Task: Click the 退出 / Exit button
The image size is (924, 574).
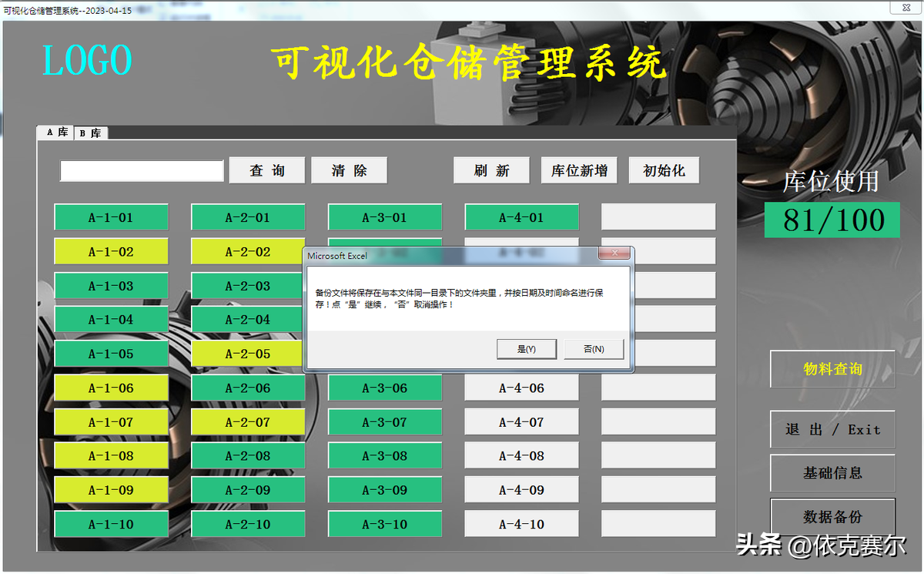Action: (x=832, y=430)
